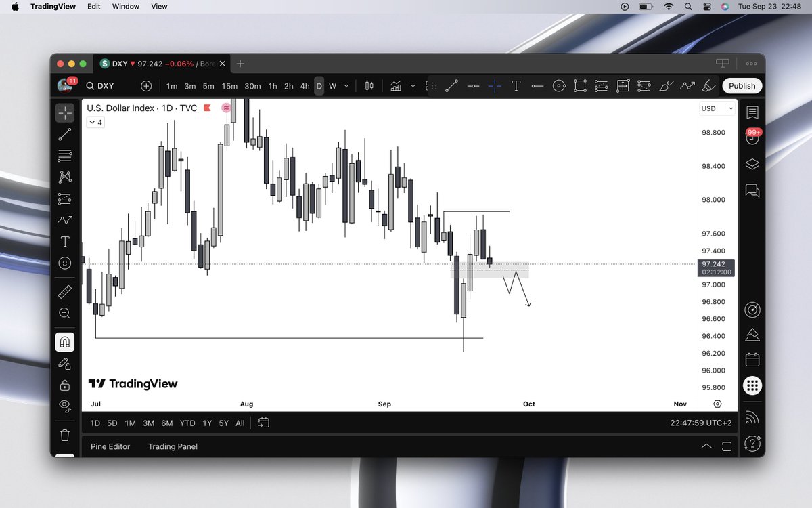Open the Pine mountain icon panel
The width and height of the screenshot is (812, 508).
pos(752,335)
